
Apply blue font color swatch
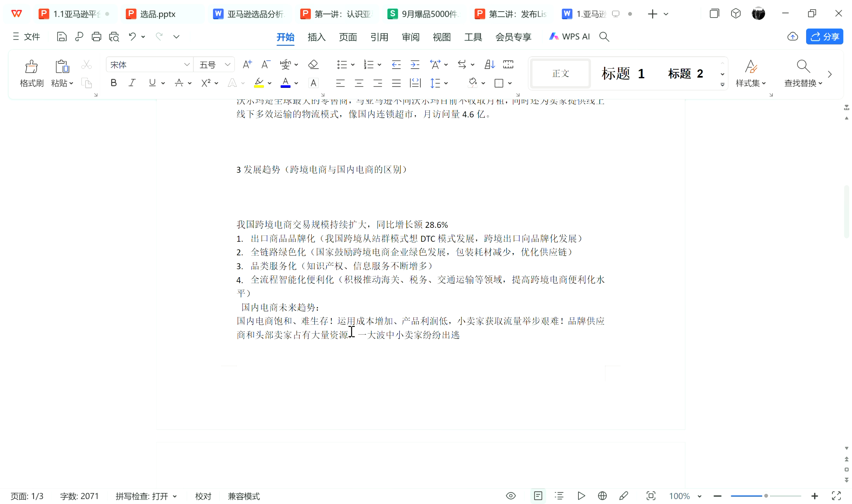click(286, 83)
